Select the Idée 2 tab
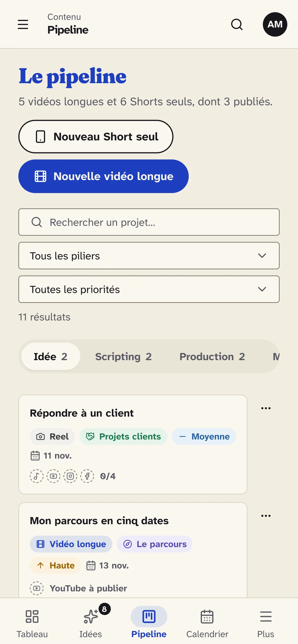The height and width of the screenshot is (644, 298). (51, 356)
